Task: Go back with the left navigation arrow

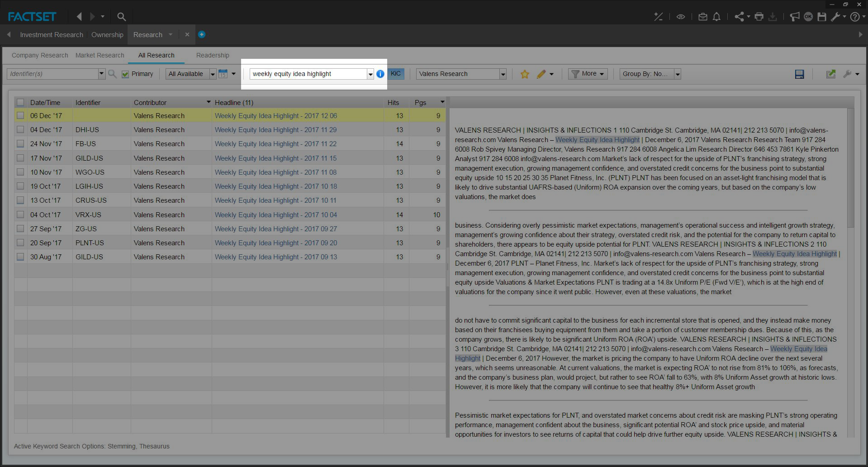Action: coord(79,17)
